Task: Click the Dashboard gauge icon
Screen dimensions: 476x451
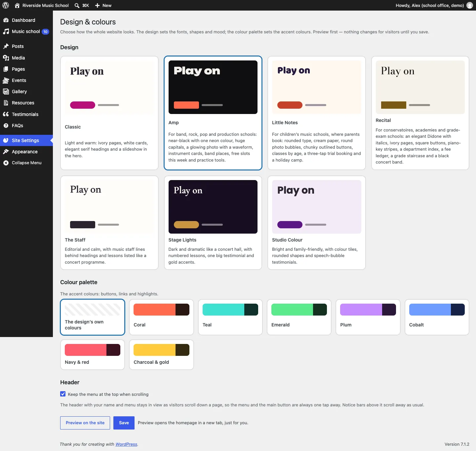Action: click(x=6, y=20)
